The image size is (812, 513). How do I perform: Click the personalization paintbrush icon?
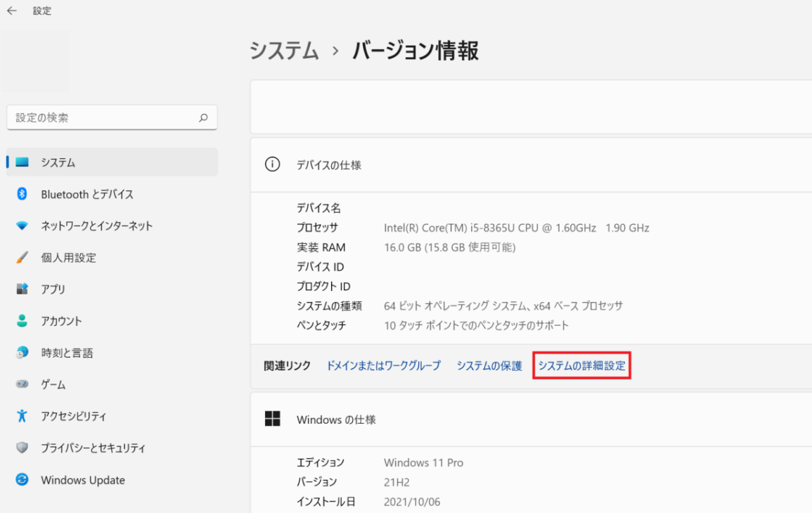point(22,257)
